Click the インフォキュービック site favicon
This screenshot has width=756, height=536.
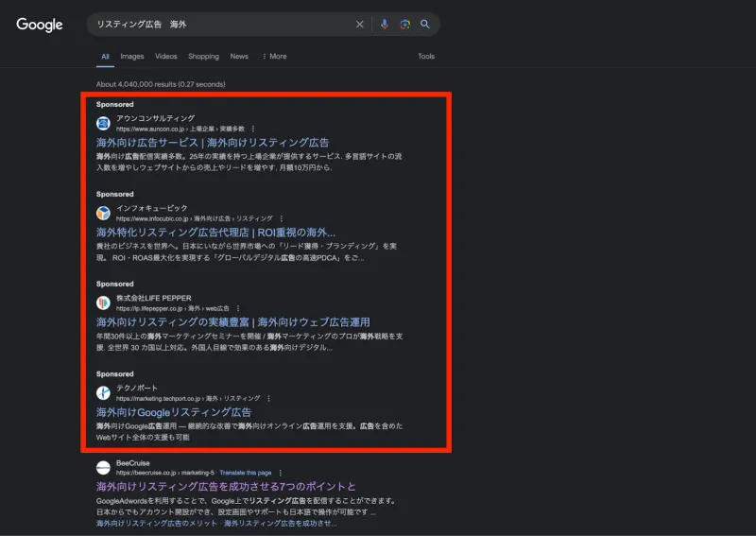click(103, 214)
